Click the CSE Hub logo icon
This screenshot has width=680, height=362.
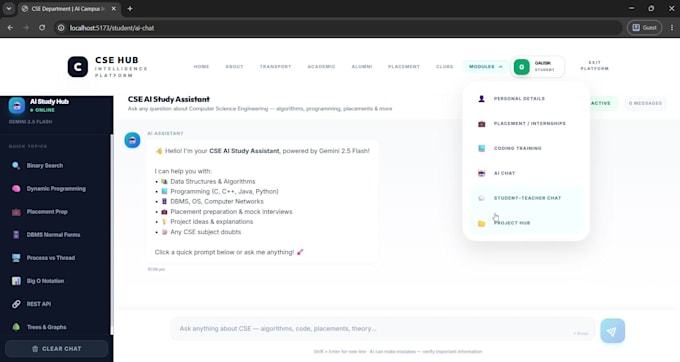(x=78, y=67)
